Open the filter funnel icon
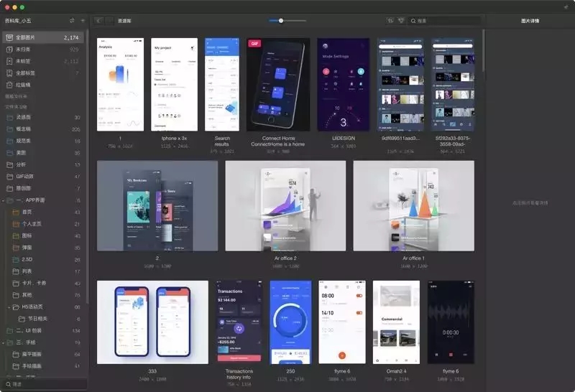The width and height of the screenshot is (575, 392). tap(402, 21)
